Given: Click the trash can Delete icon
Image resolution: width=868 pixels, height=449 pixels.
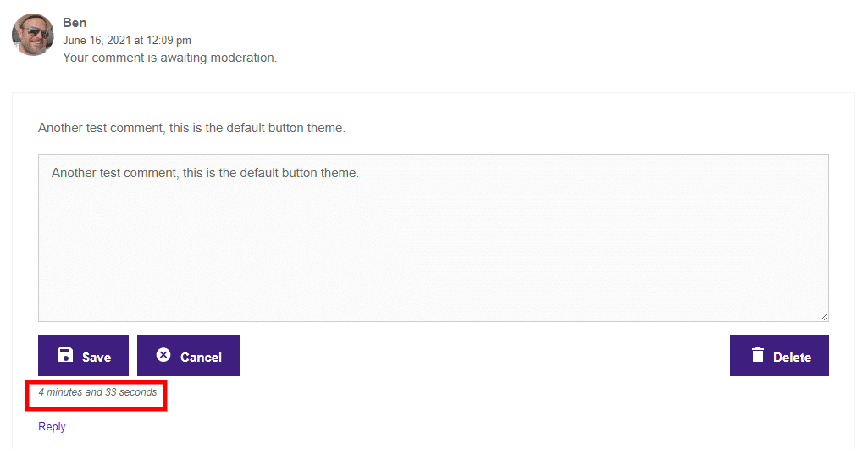Looking at the screenshot, I should point(758,355).
